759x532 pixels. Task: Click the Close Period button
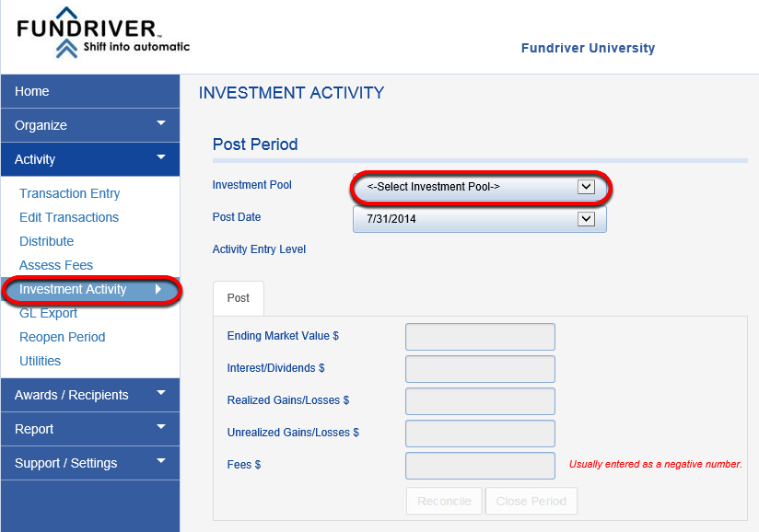(531, 501)
